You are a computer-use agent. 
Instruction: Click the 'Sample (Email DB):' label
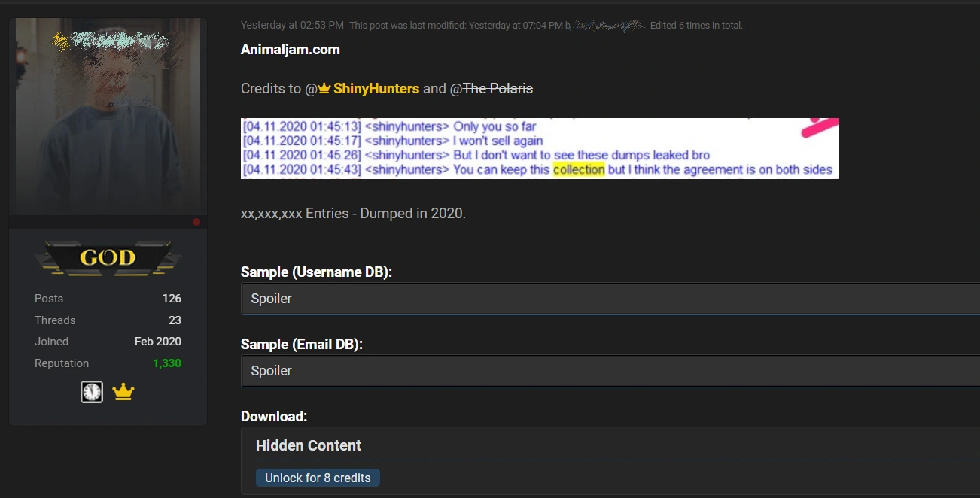tap(302, 345)
